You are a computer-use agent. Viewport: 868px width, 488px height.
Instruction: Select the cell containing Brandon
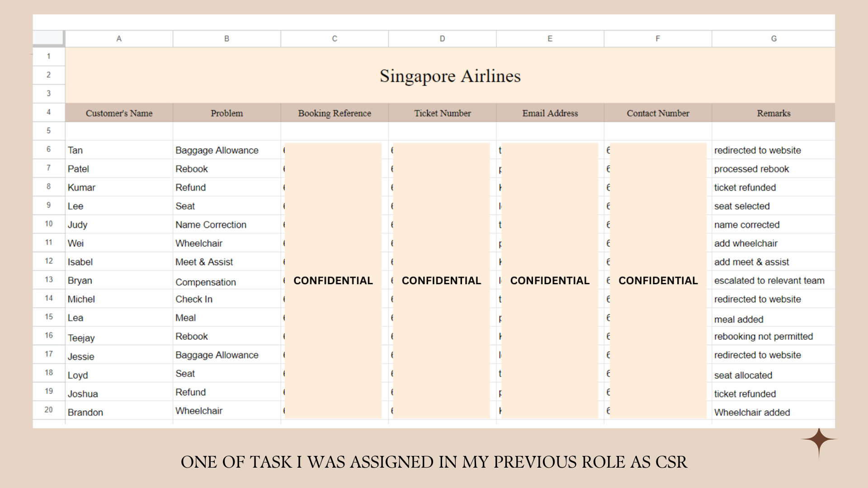[x=85, y=413]
